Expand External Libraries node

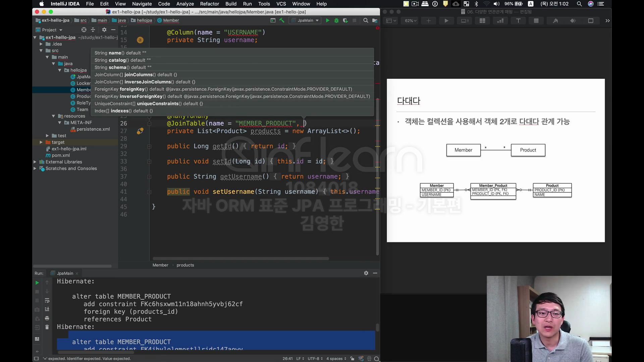[x=35, y=162]
